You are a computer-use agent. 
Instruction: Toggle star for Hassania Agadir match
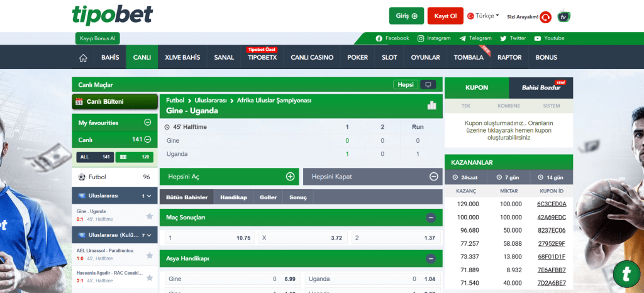[x=150, y=278]
